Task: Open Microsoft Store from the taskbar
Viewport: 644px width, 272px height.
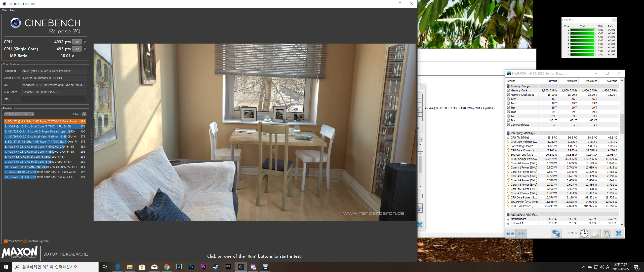Action: (142, 267)
